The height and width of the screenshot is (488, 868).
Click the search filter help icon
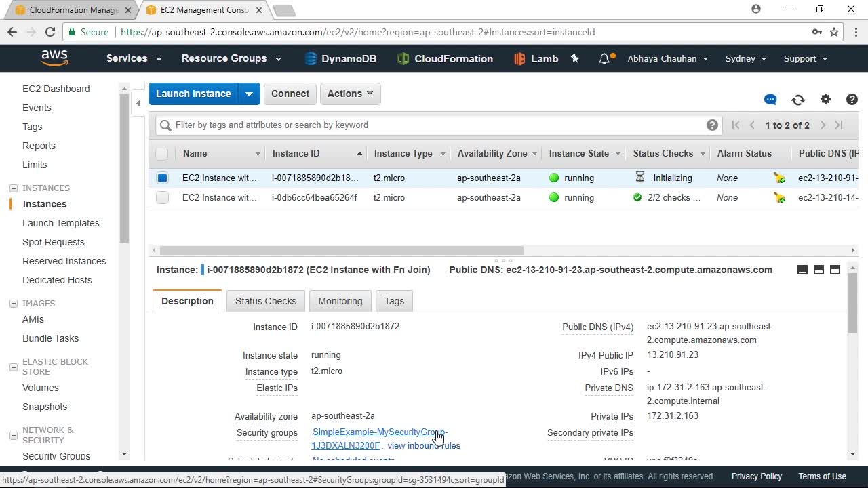point(712,125)
